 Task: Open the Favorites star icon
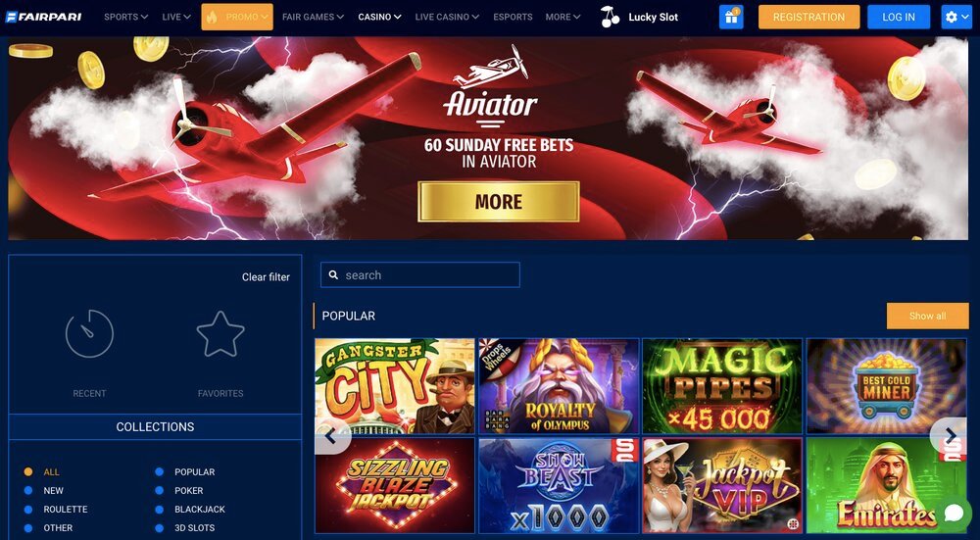pos(220,334)
